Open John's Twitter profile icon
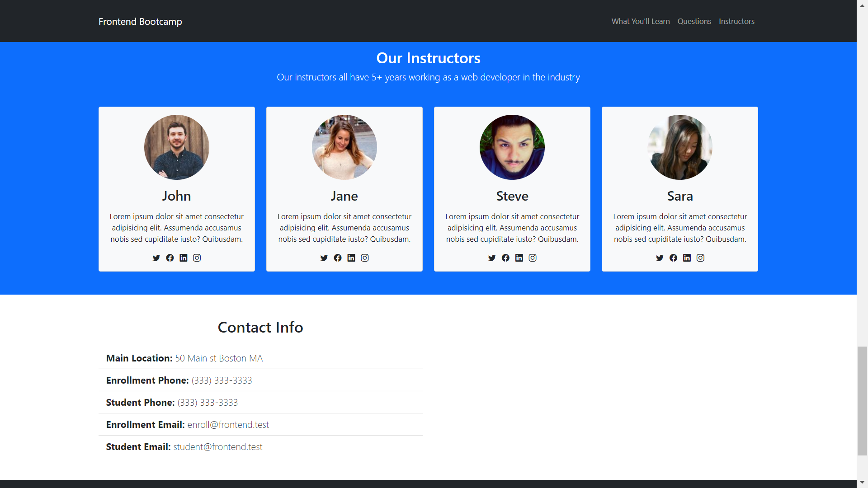The width and height of the screenshot is (868, 488). pyautogui.click(x=156, y=258)
